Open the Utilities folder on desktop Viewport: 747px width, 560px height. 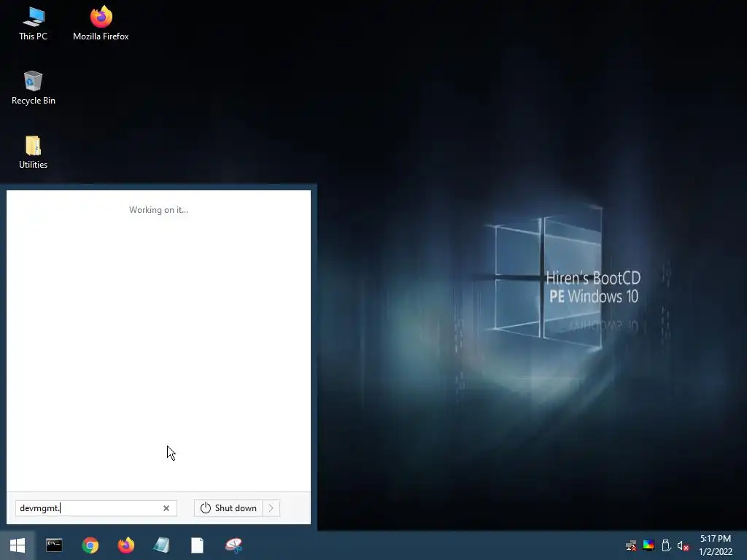(33, 152)
